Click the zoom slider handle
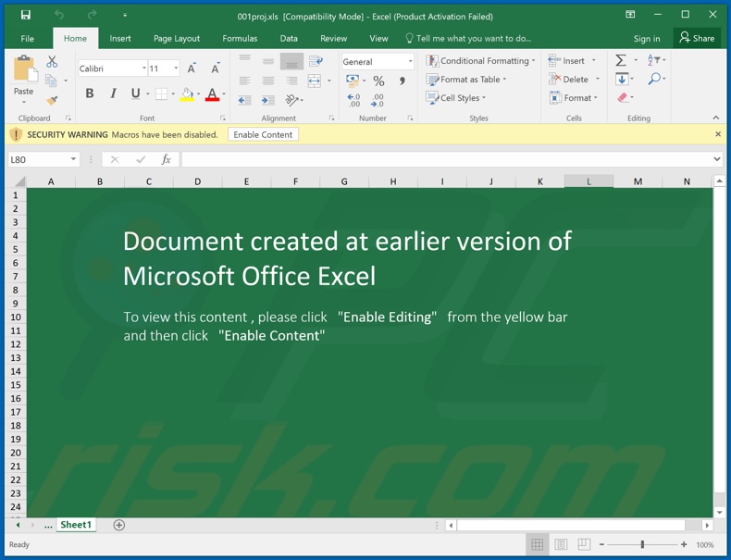 tap(642, 544)
